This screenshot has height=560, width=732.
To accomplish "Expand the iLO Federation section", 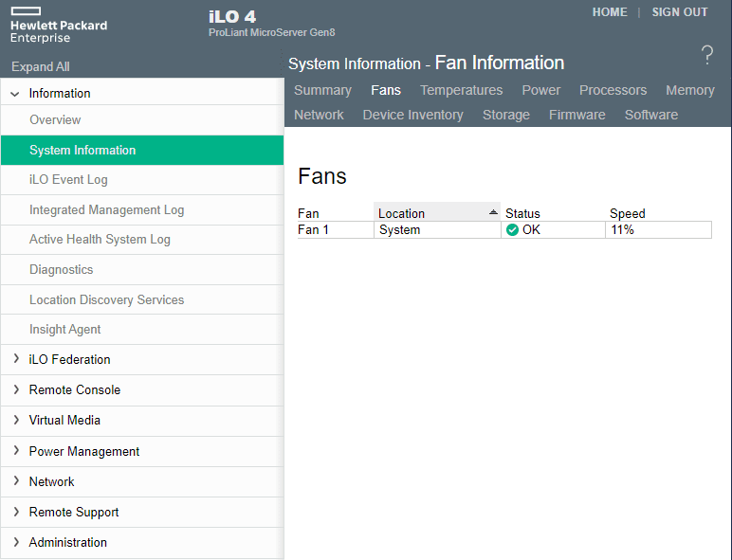I will click(x=16, y=359).
